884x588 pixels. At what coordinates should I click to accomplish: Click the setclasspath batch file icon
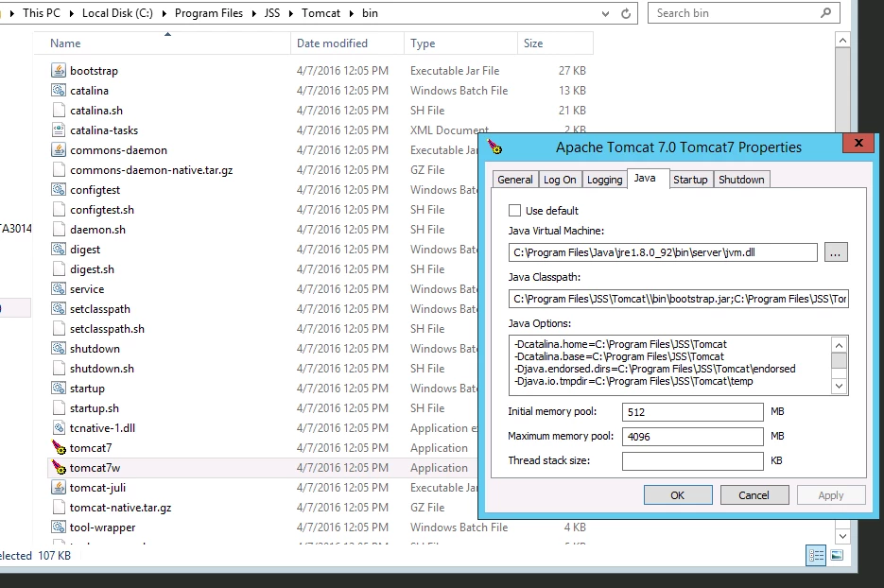(59, 308)
